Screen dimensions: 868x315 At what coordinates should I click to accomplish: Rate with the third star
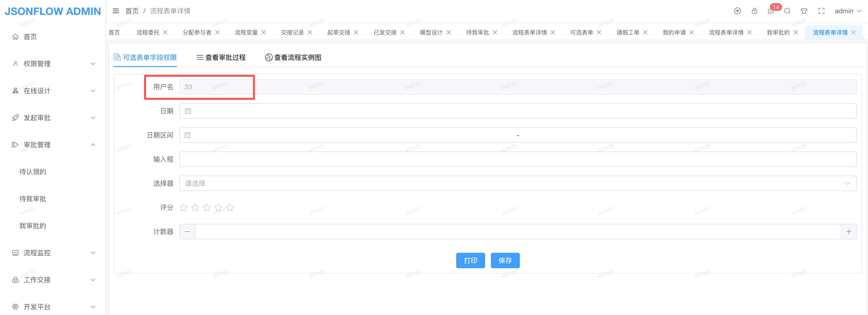tap(207, 207)
